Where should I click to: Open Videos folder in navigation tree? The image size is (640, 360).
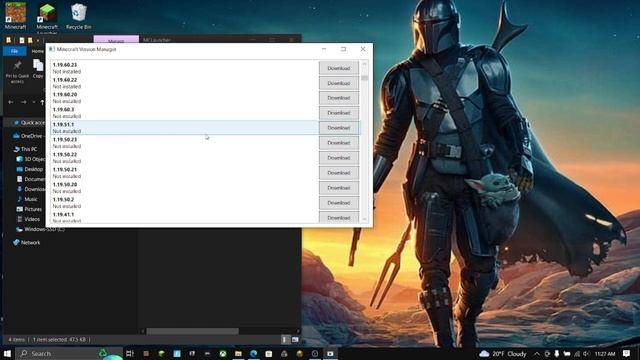(x=28, y=219)
